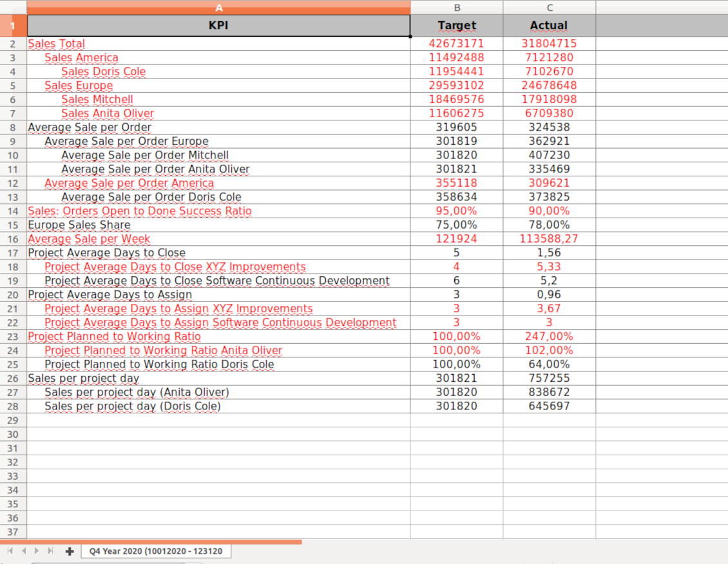The height and width of the screenshot is (564, 728).
Task: Click the KPI header cell
Action: point(218,26)
